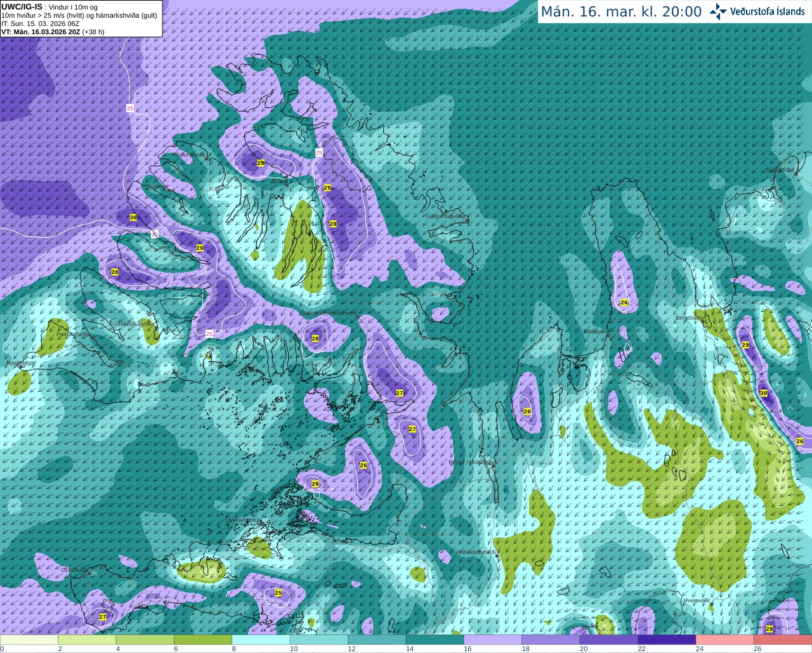Select the bright cyan 8–10 legend swatch
Screen dimensions: 812x653
(x=261, y=640)
